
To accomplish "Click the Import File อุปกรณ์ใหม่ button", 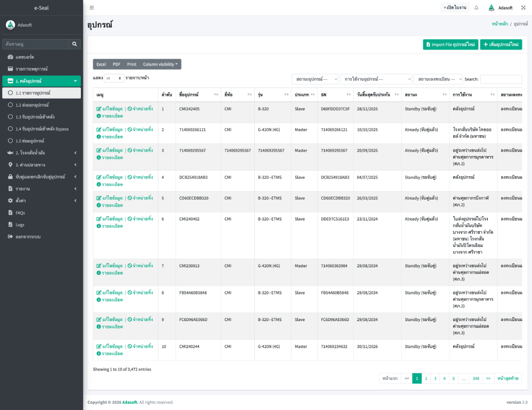I will coord(450,45).
